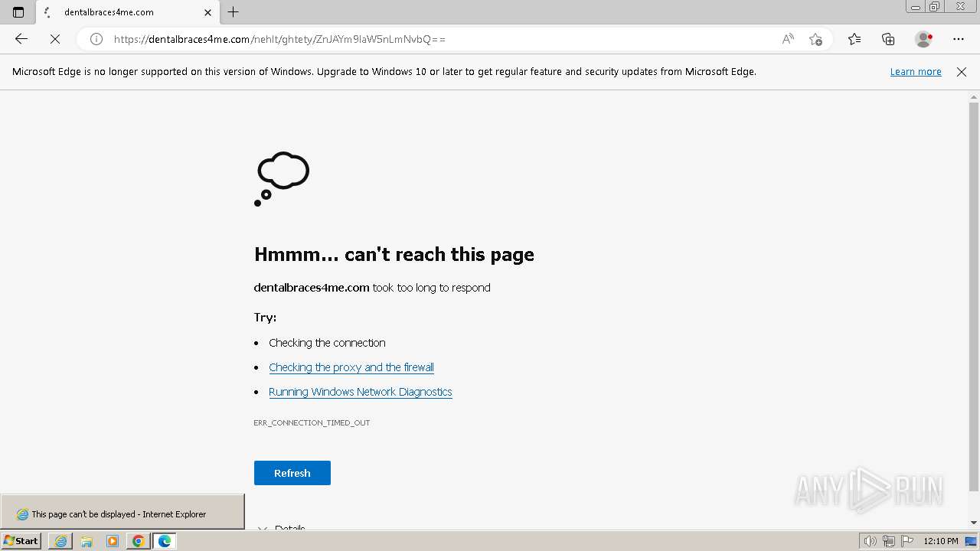Add this page to favorites

coord(815,39)
